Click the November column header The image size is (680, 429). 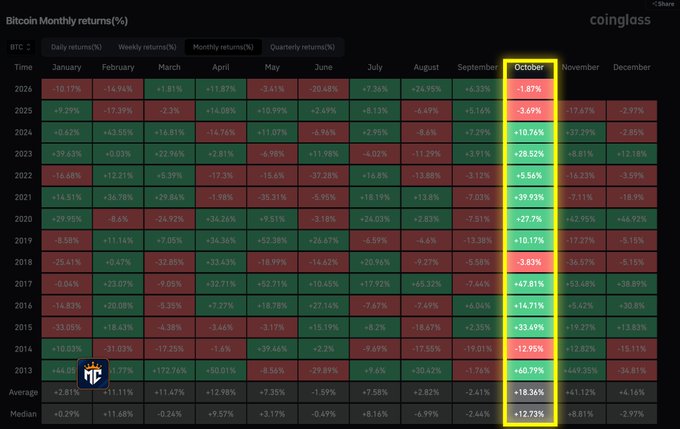[580, 67]
